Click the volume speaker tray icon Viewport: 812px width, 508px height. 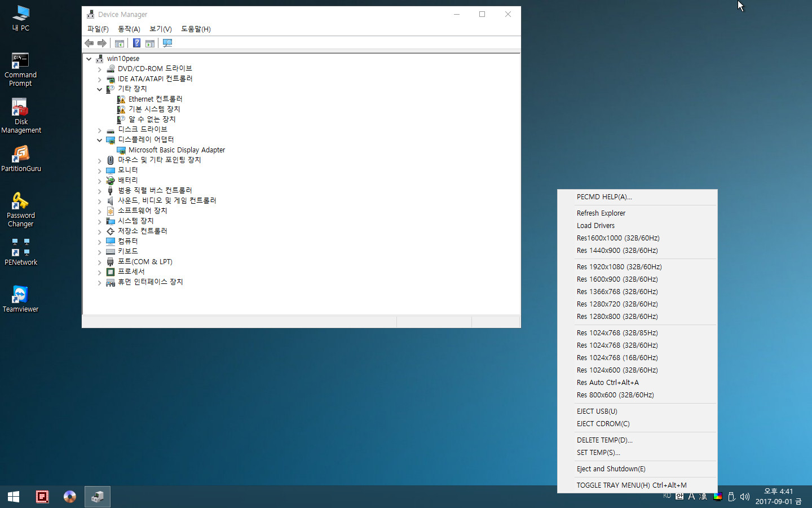[745, 497]
